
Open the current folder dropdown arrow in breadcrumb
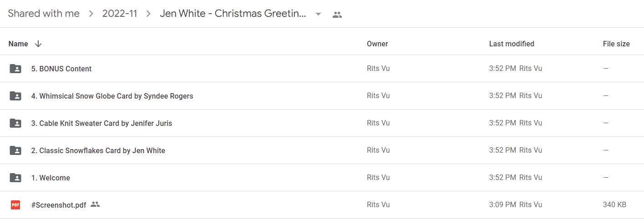(x=319, y=14)
